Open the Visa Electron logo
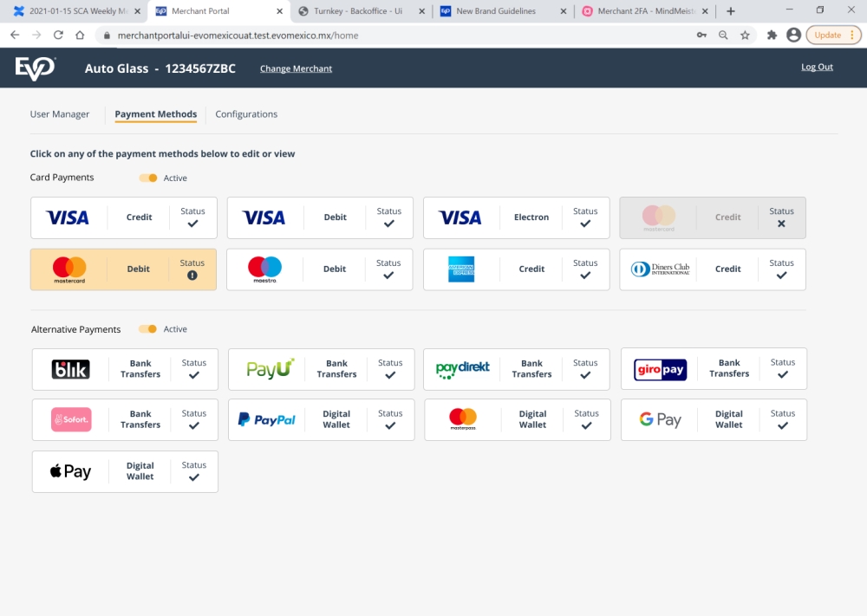This screenshot has width=867, height=616. (460, 217)
